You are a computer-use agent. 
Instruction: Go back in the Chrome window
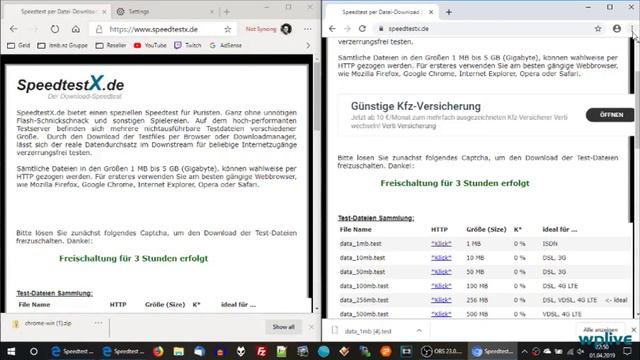(332, 29)
